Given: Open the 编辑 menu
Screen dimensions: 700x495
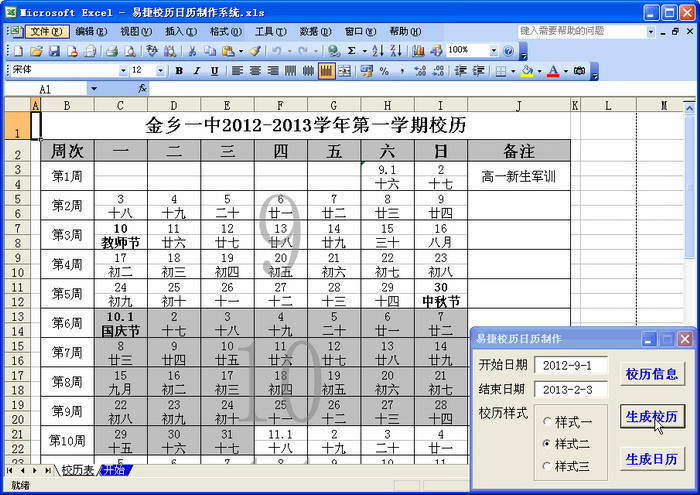Looking at the screenshot, I should click(x=91, y=32).
